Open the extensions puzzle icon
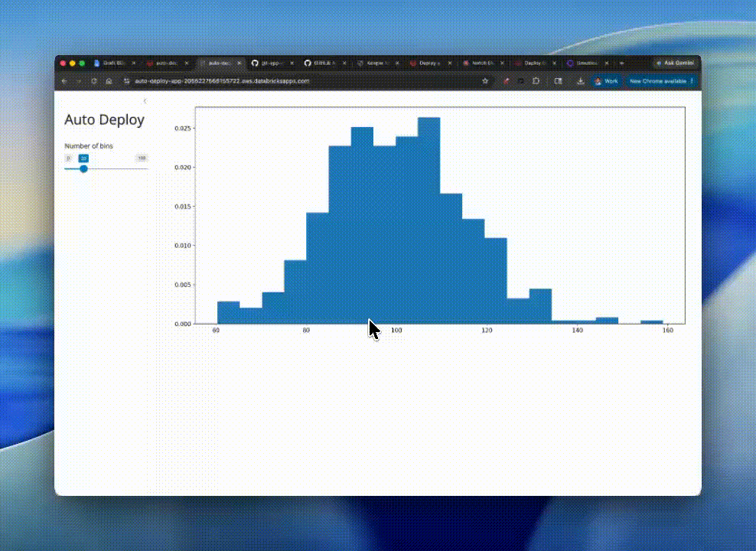The width and height of the screenshot is (756, 551). [x=536, y=81]
